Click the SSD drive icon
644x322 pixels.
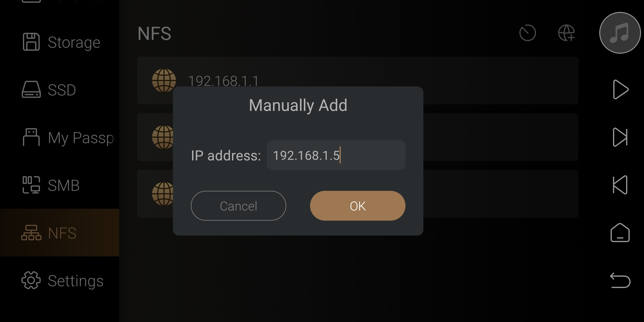pyautogui.click(x=31, y=89)
